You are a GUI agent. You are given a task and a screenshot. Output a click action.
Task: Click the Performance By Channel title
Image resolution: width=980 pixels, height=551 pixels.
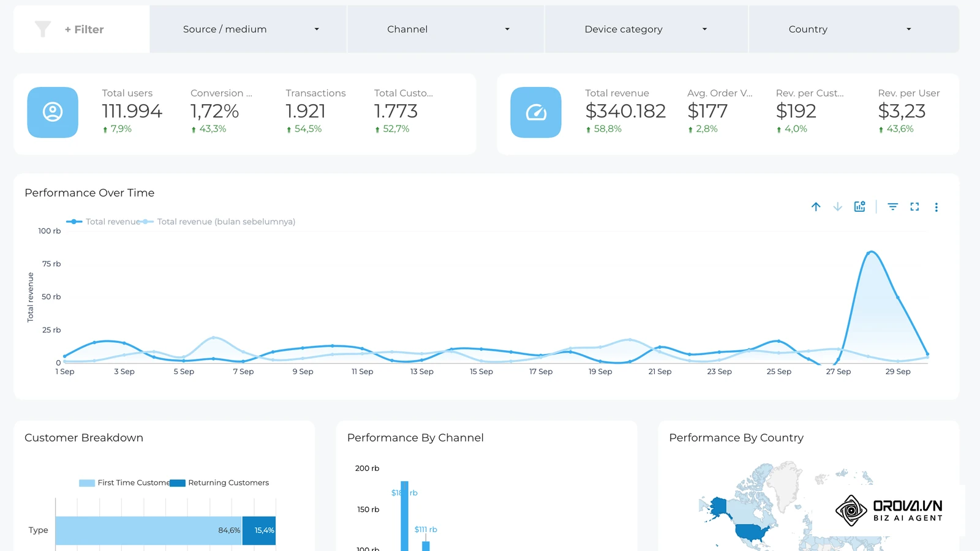[415, 438]
